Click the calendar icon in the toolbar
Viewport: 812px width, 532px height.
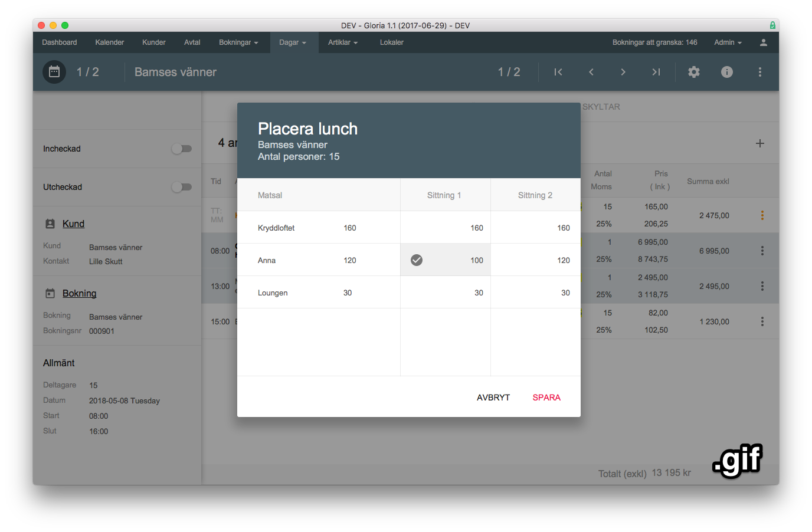(54, 72)
